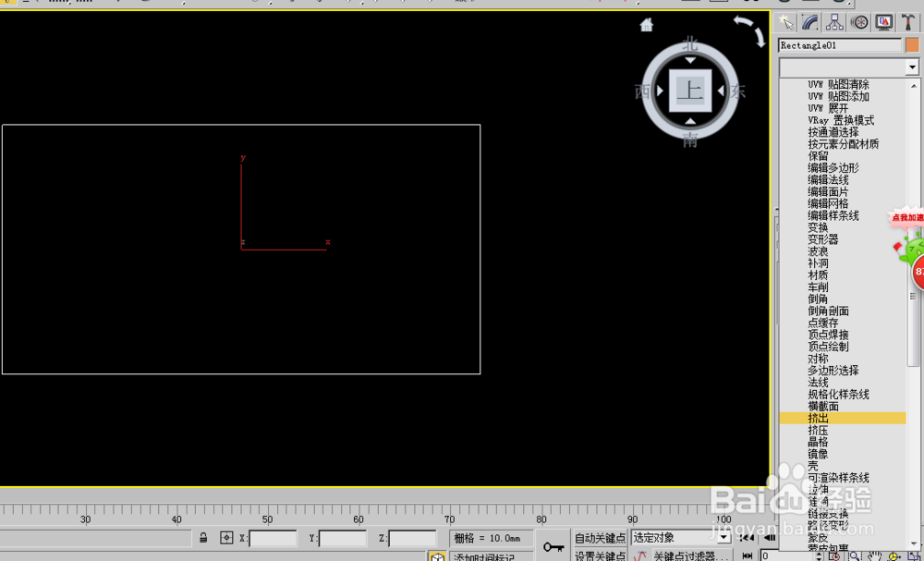The width and height of the screenshot is (924, 561).
Task: Click the ViewCube top face 上
Action: [690, 91]
